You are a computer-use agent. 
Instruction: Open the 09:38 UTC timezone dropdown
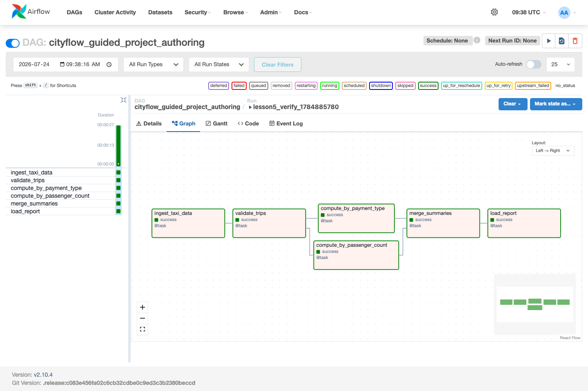529,12
